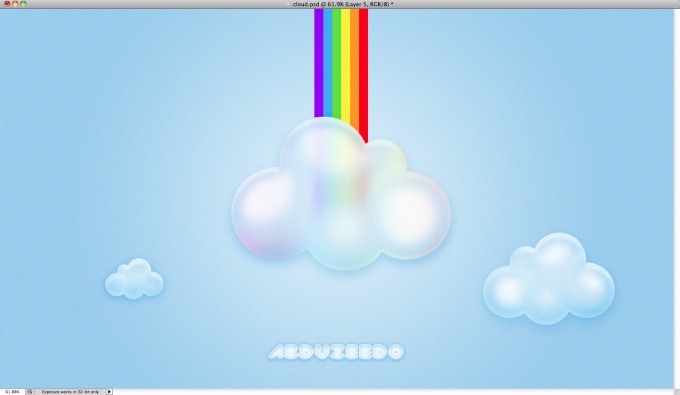
Task: Click the 'Exposure works in 32-bit only' status text
Action: coord(70,392)
